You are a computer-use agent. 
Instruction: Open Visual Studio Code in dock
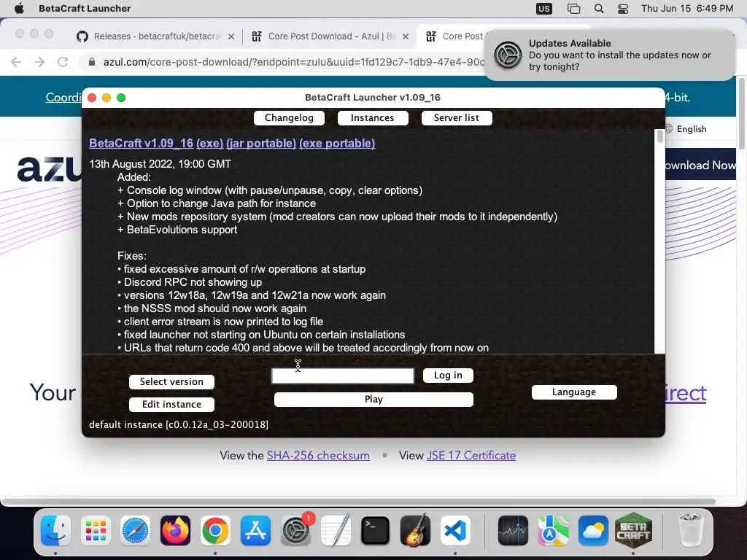455,531
